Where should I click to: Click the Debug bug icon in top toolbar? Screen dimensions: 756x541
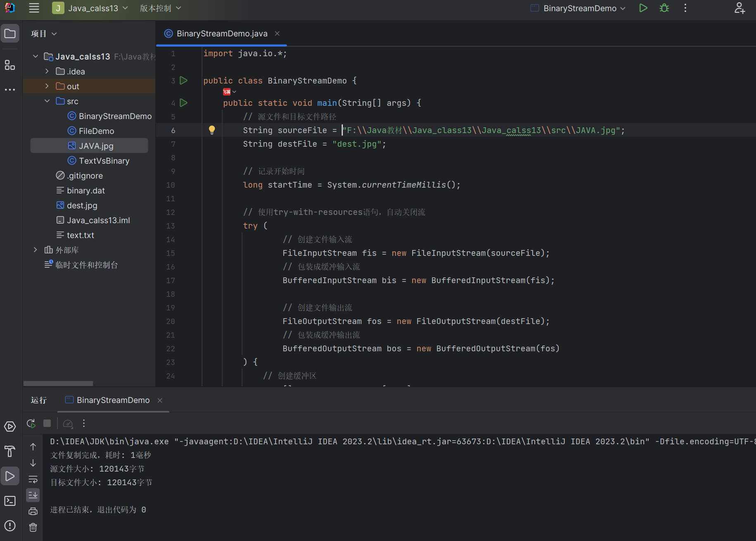(664, 8)
